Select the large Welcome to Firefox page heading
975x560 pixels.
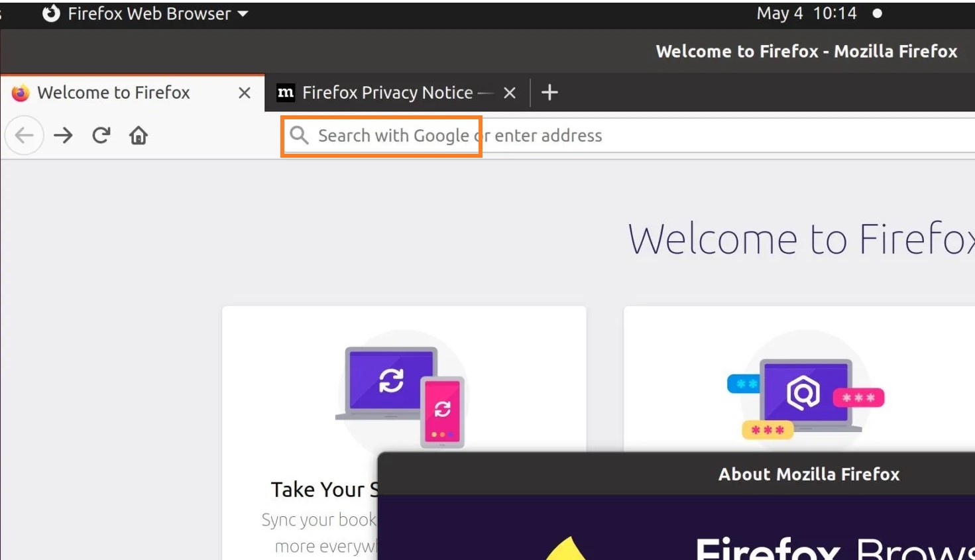(801, 239)
